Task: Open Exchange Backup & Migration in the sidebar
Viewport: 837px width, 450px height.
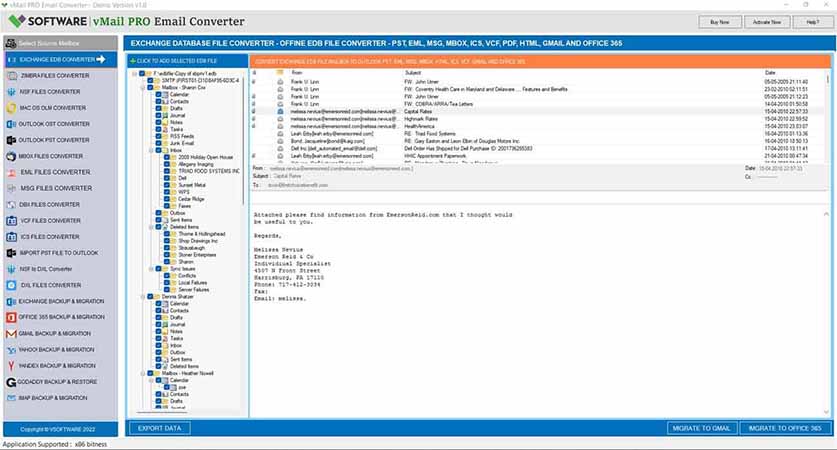Action: (60, 301)
